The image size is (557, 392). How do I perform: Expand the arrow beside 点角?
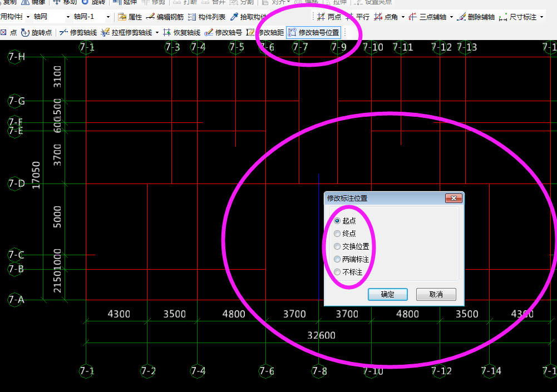(x=403, y=17)
